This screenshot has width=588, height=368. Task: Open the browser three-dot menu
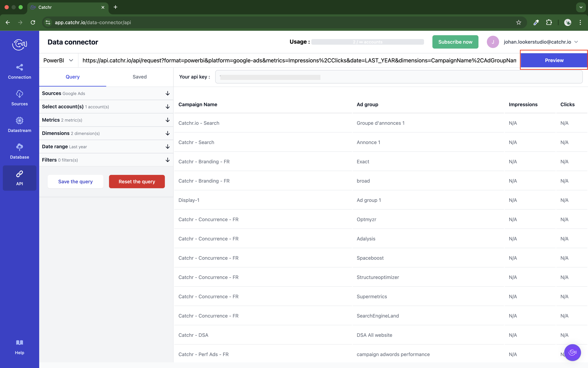[x=580, y=22]
